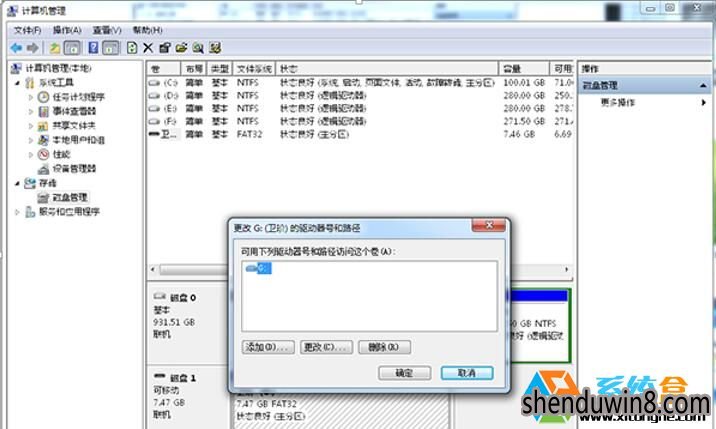Select the (C:) volume row

pos(360,83)
